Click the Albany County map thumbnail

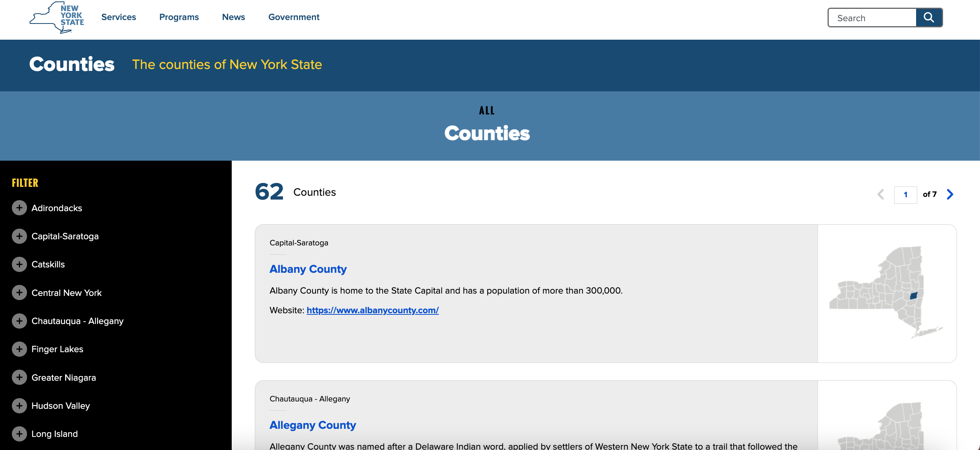(x=886, y=293)
